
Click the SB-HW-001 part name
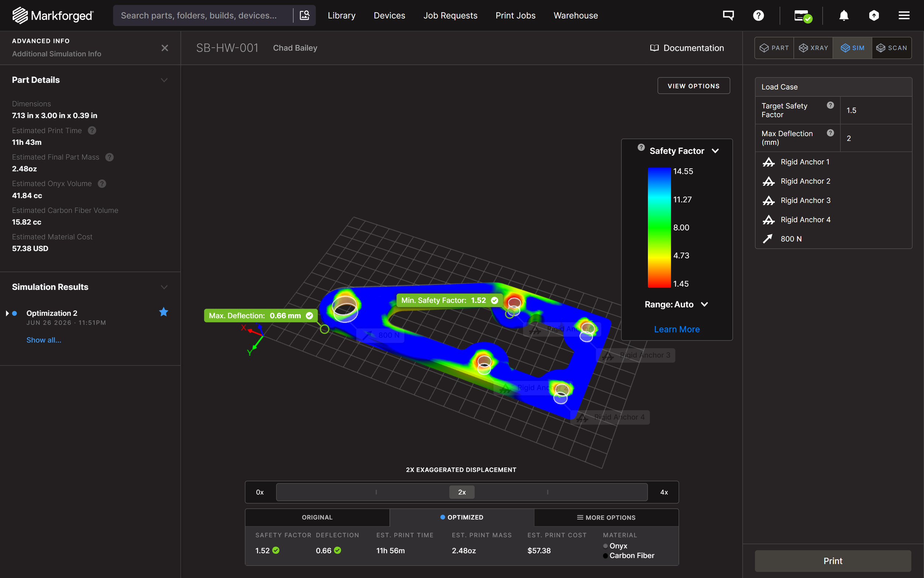tap(227, 48)
